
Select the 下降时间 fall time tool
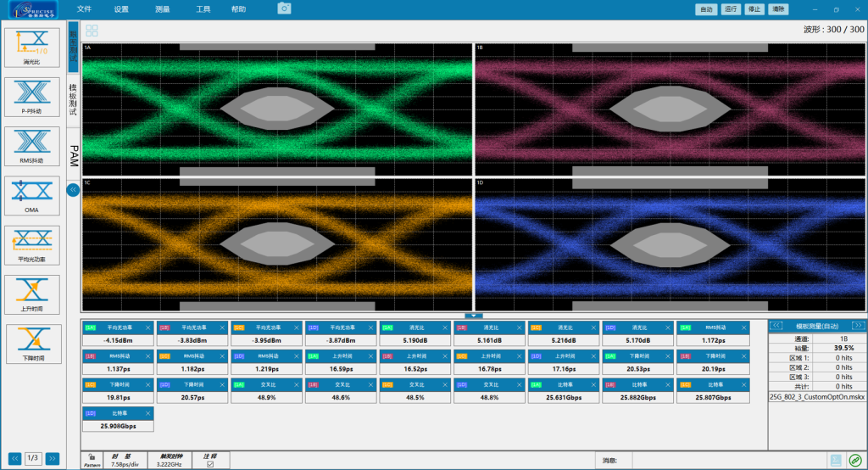pyautogui.click(x=32, y=344)
